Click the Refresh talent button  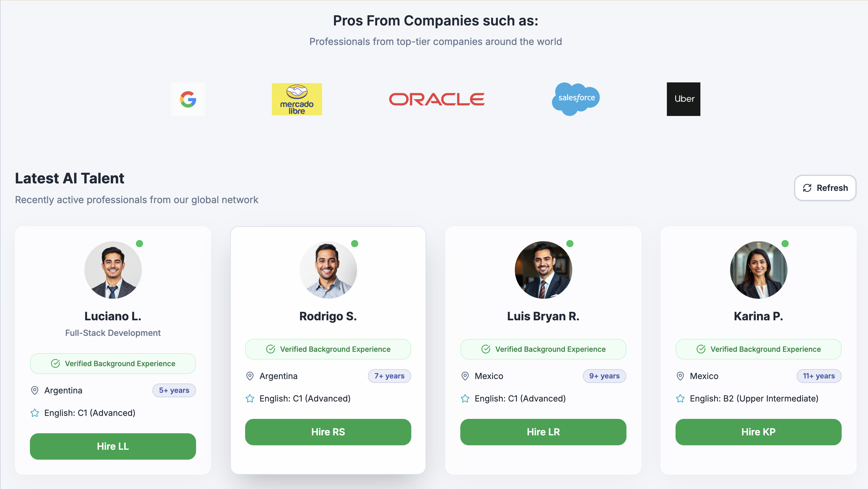coord(825,188)
